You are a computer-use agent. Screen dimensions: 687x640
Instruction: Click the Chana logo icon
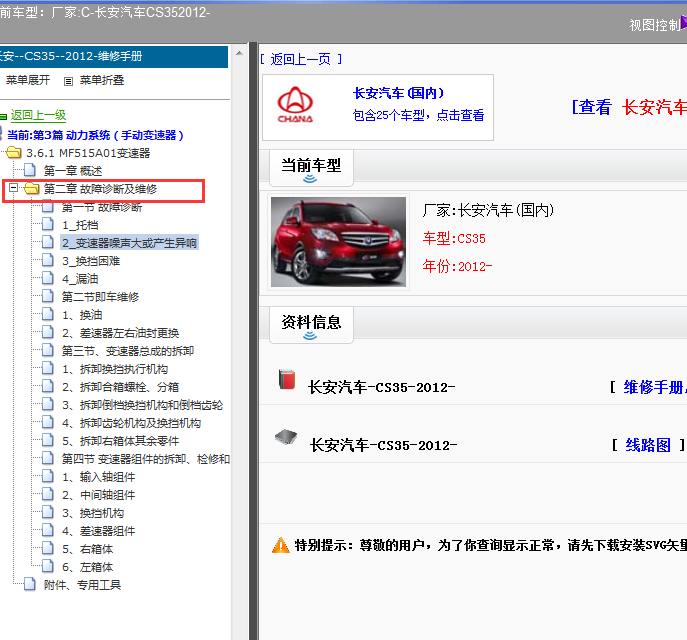point(295,105)
